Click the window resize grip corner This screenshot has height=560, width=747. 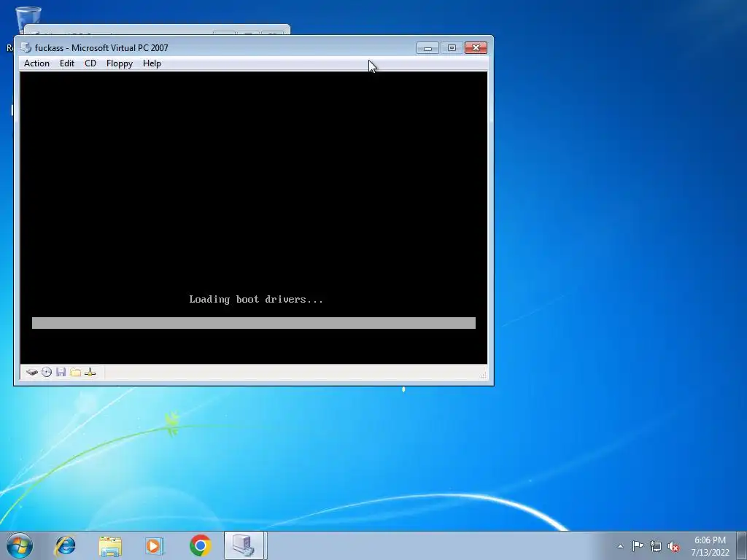[x=484, y=376]
